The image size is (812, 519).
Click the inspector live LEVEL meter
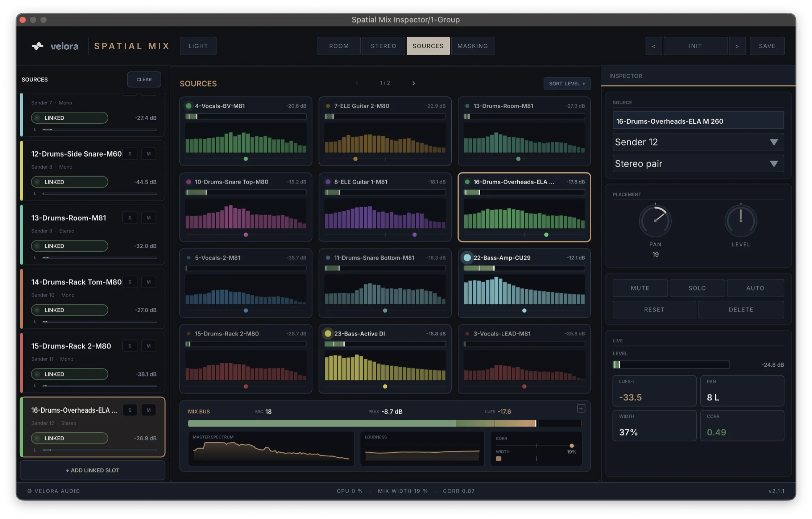pos(671,364)
